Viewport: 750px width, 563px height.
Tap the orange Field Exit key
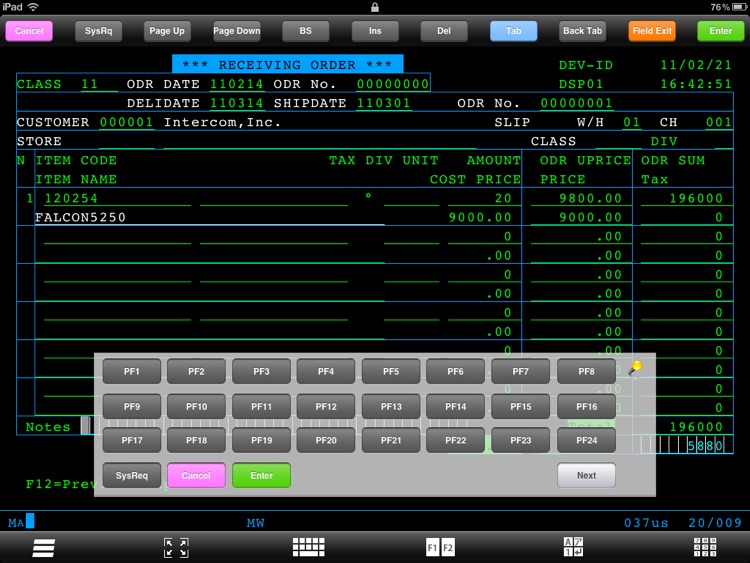tap(652, 31)
